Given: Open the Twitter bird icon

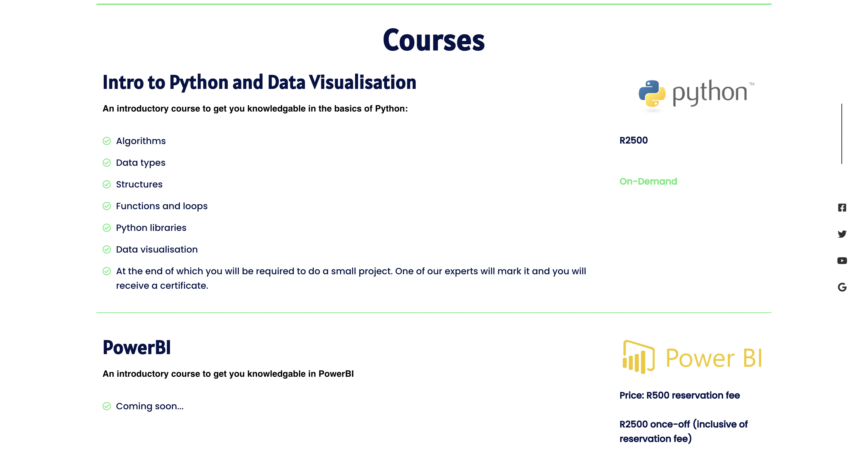Looking at the screenshot, I should coord(842,234).
